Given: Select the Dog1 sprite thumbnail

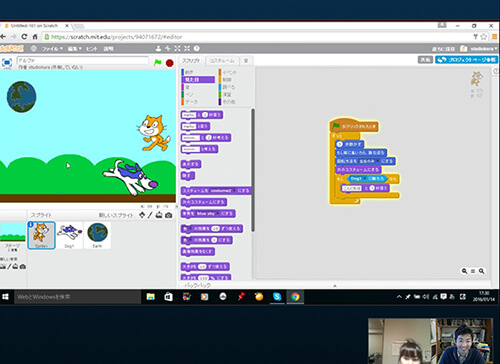Looking at the screenshot, I should [x=69, y=235].
